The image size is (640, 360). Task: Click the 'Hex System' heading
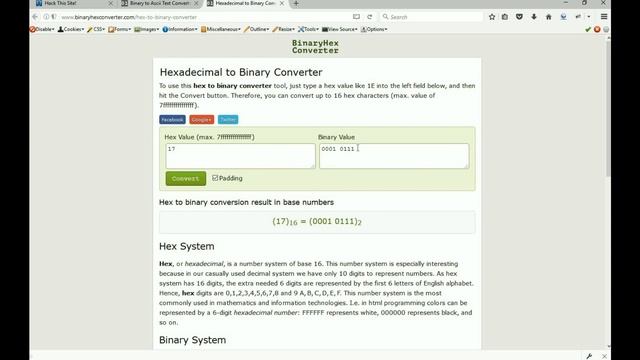tap(187, 246)
